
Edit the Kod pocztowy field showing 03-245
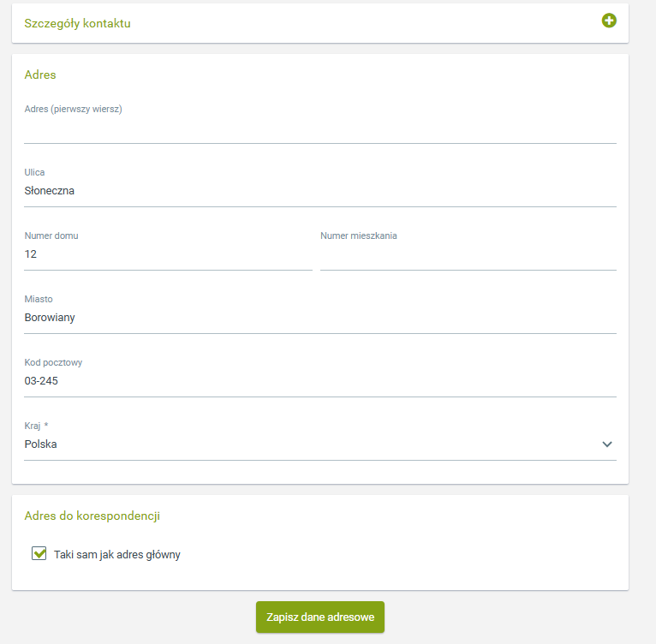[319, 381]
